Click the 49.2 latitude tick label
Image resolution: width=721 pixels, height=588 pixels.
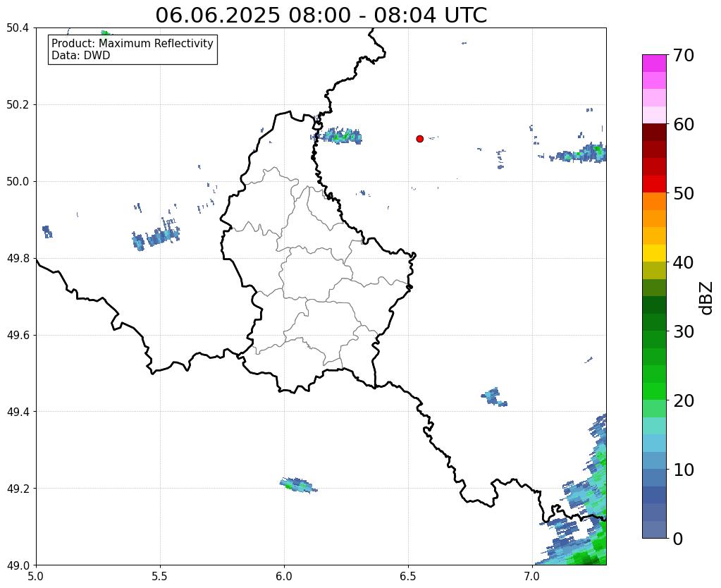click(x=18, y=489)
